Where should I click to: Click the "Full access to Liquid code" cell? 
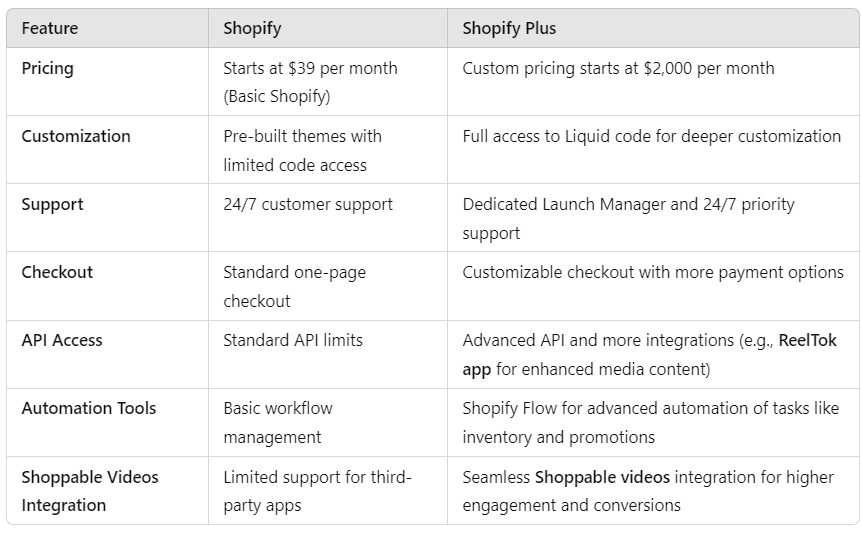point(651,136)
